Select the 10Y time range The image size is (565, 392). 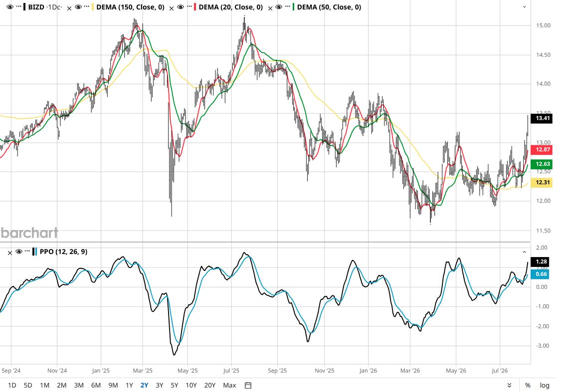pos(191,385)
